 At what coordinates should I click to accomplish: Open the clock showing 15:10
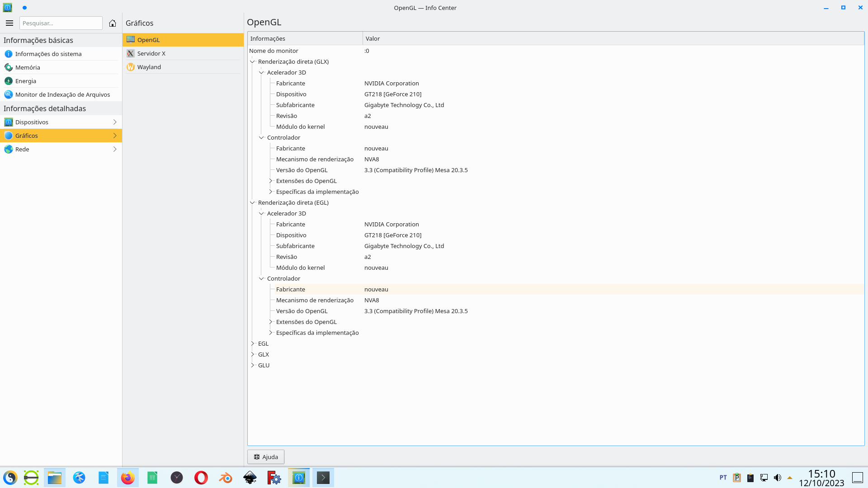pyautogui.click(x=821, y=478)
